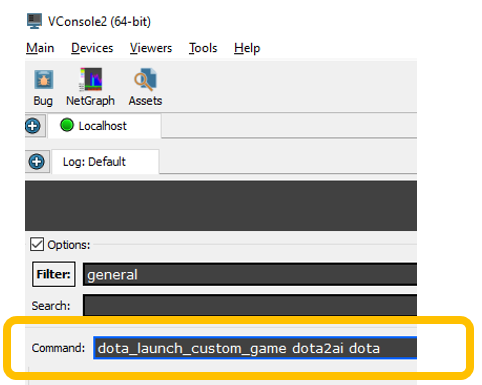The image size is (482, 385).
Task: Open the Help menu
Action: (247, 48)
